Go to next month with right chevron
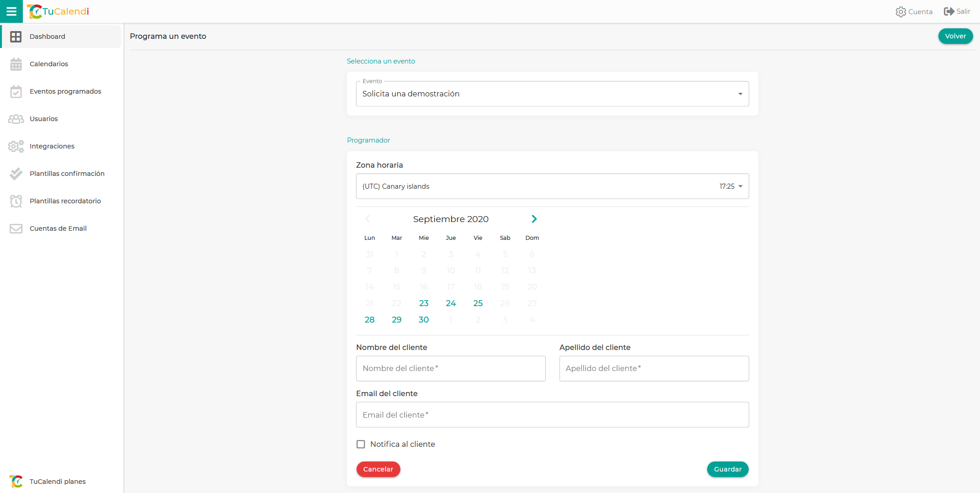 pyautogui.click(x=534, y=219)
